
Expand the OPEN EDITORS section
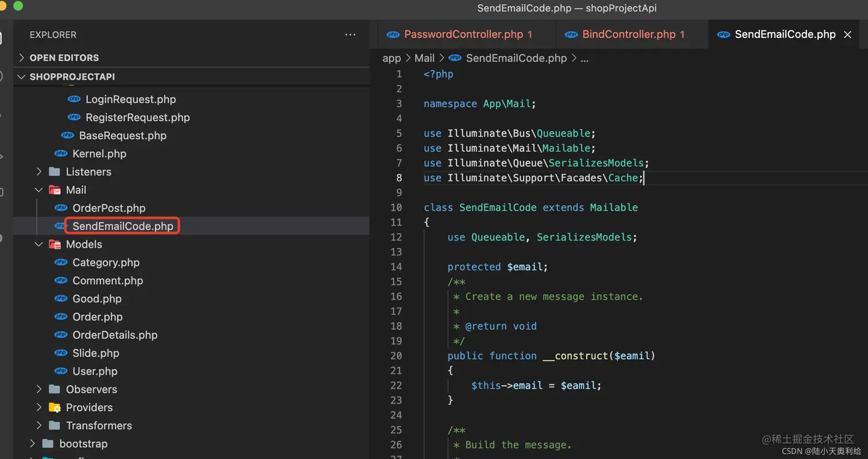(x=22, y=58)
